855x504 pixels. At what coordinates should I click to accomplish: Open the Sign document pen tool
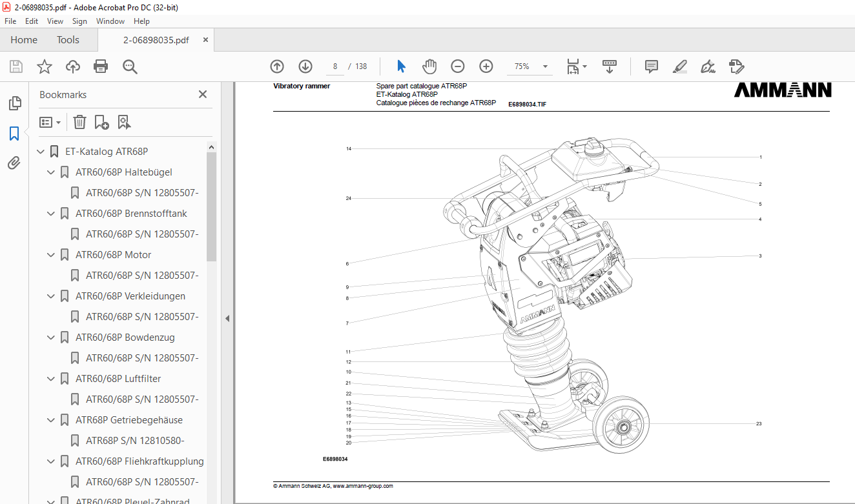click(708, 66)
